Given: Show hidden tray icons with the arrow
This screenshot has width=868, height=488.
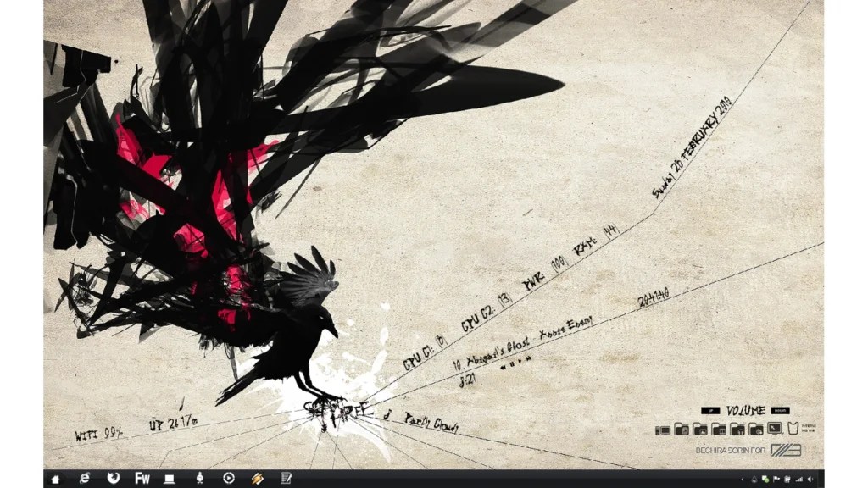Looking at the screenshot, I should pos(743,480).
